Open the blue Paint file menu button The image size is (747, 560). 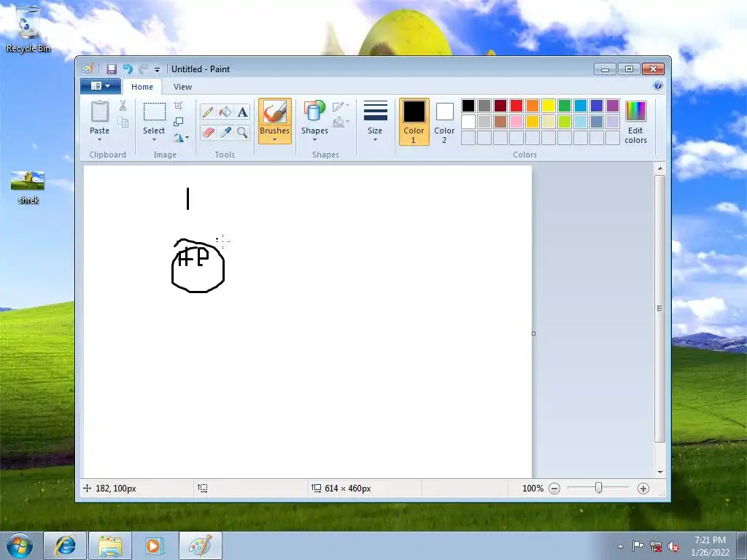coord(101,86)
